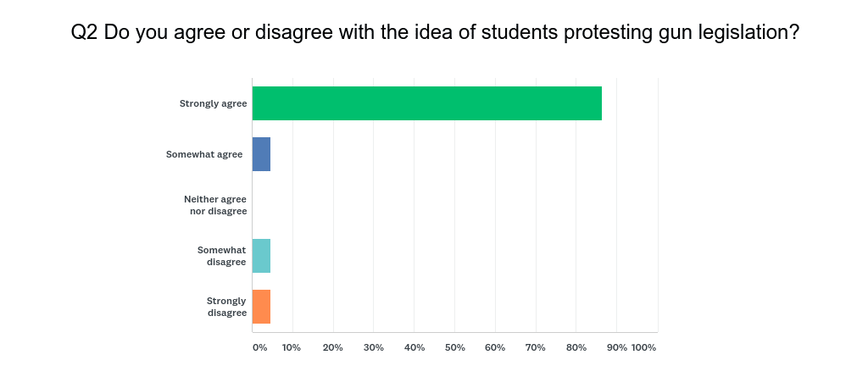Click the 'Strongly agree' axis label
The height and width of the screenshot is (377, 868).
pos(213,103)
